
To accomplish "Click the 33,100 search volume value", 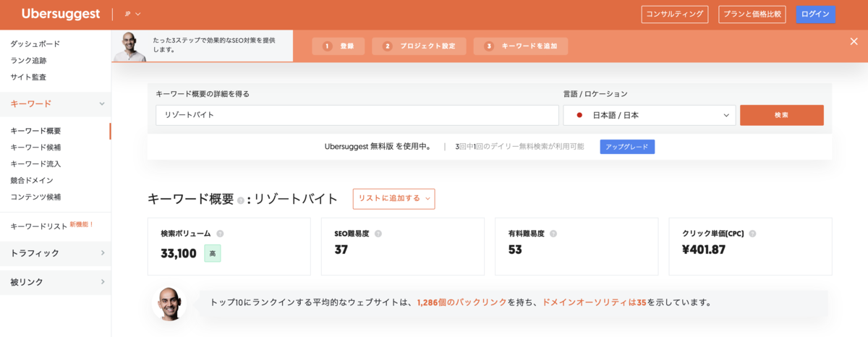I will [x=179, y=253].
